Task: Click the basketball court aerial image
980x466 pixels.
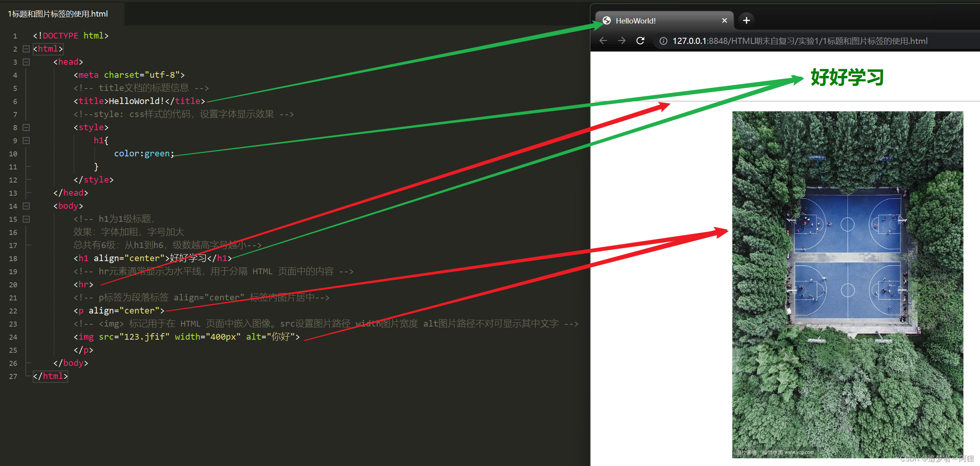Action: [847, 284]
